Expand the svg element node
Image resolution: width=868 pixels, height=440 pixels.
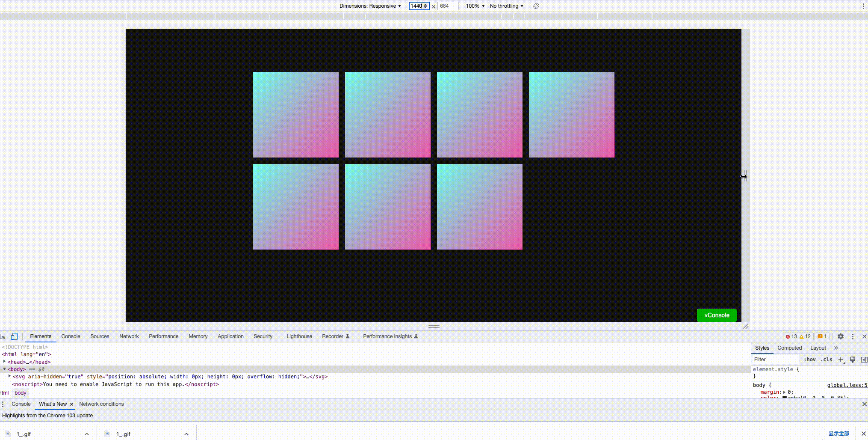point(9,376)
